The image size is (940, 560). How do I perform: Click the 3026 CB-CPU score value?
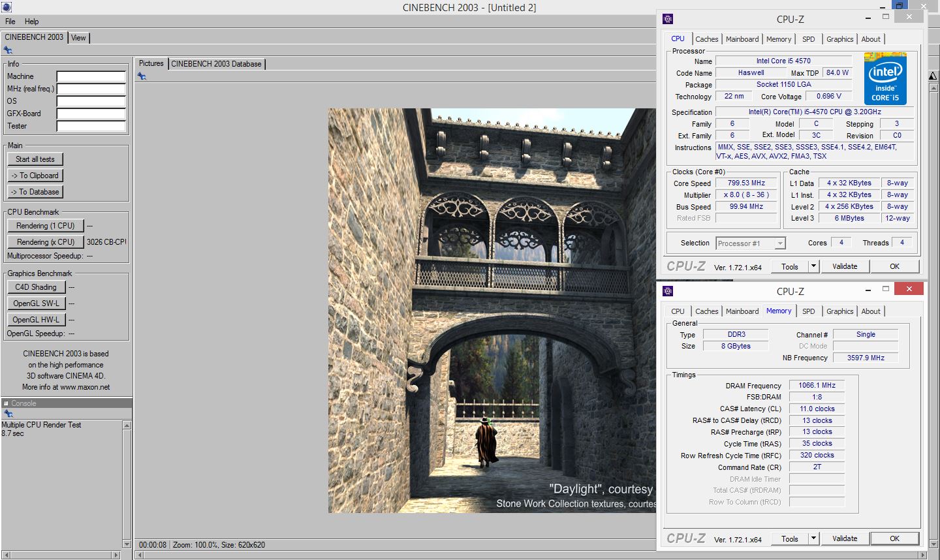point(106,242)
